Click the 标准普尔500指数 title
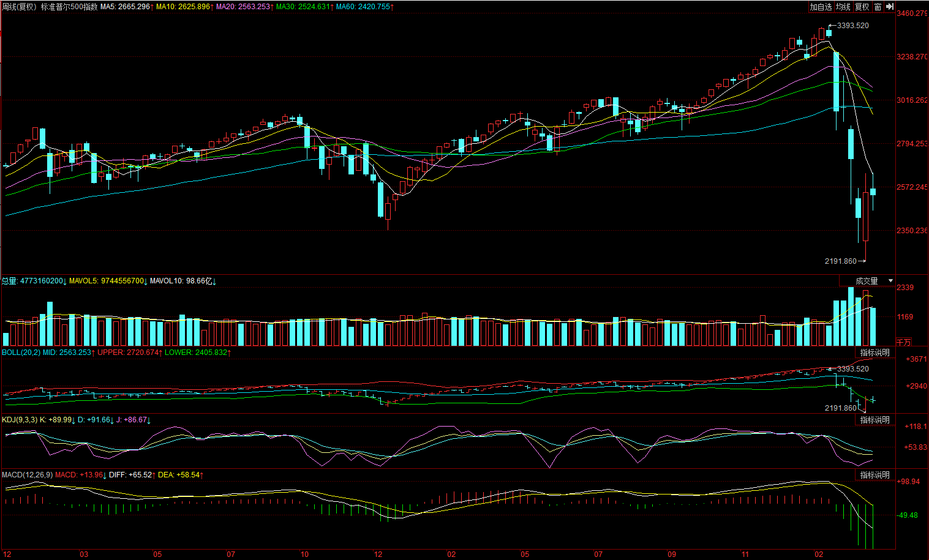 tap(69, 7)
